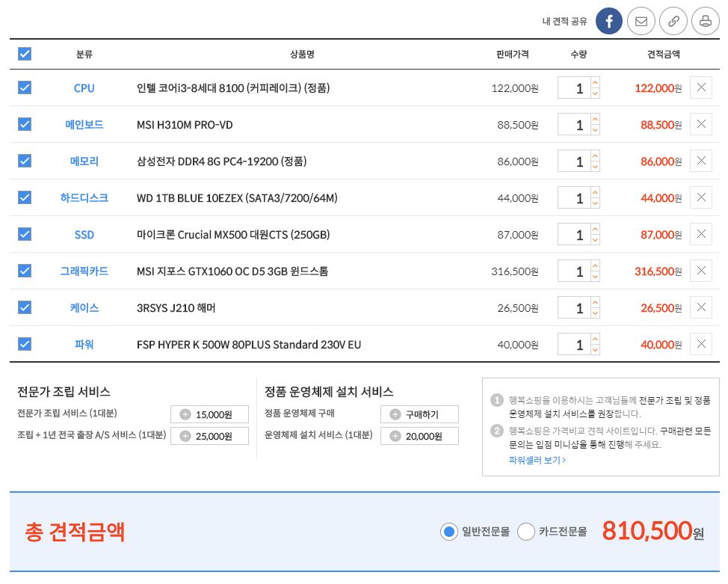The width and height of the screenshot is (728, 584).
Task: Click the total amount 810,500원
Action: (653, 531)
